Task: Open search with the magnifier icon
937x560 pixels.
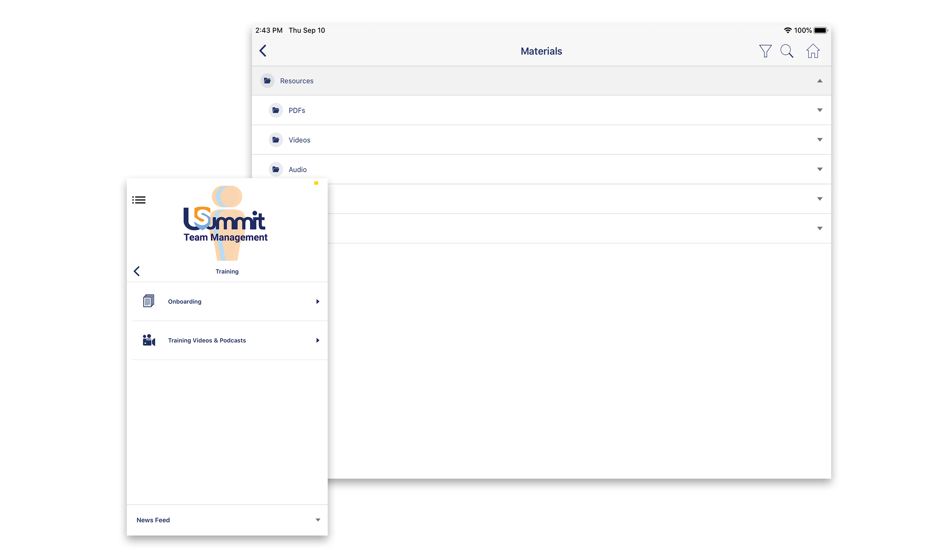Action: [x=787, y=51]
